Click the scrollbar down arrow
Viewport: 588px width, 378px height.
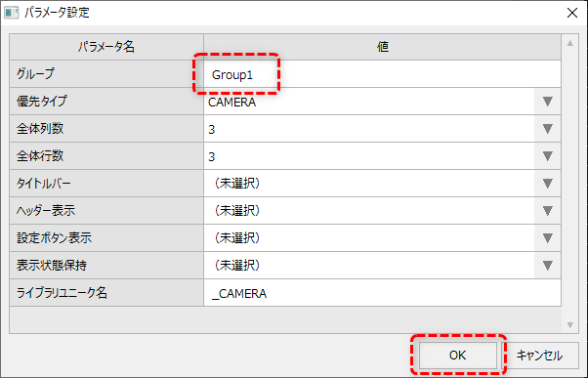pyautogui.click(x=570, y=325)
